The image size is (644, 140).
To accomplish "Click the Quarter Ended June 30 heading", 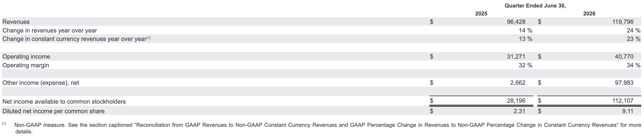I will pos(535,6).
